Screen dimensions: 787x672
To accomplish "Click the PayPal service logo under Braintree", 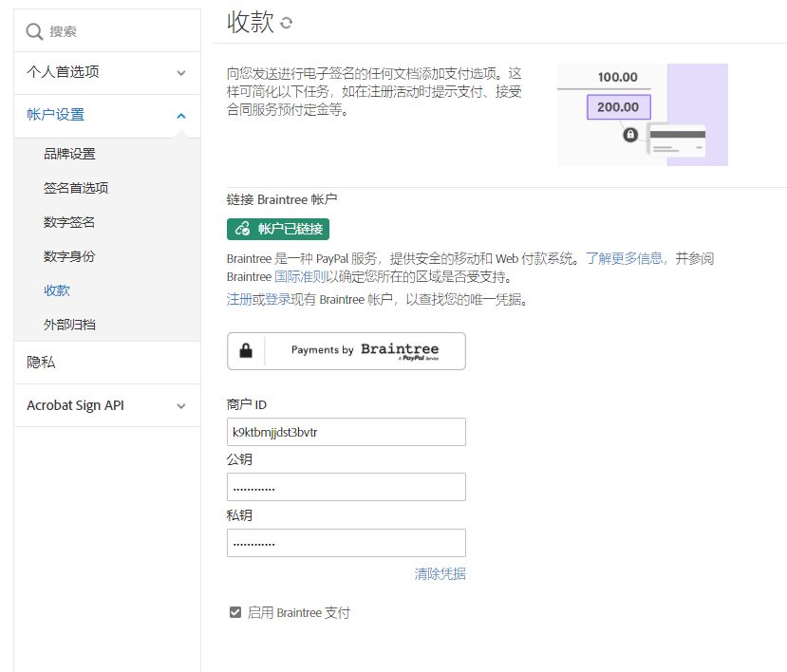I will 414,359.
